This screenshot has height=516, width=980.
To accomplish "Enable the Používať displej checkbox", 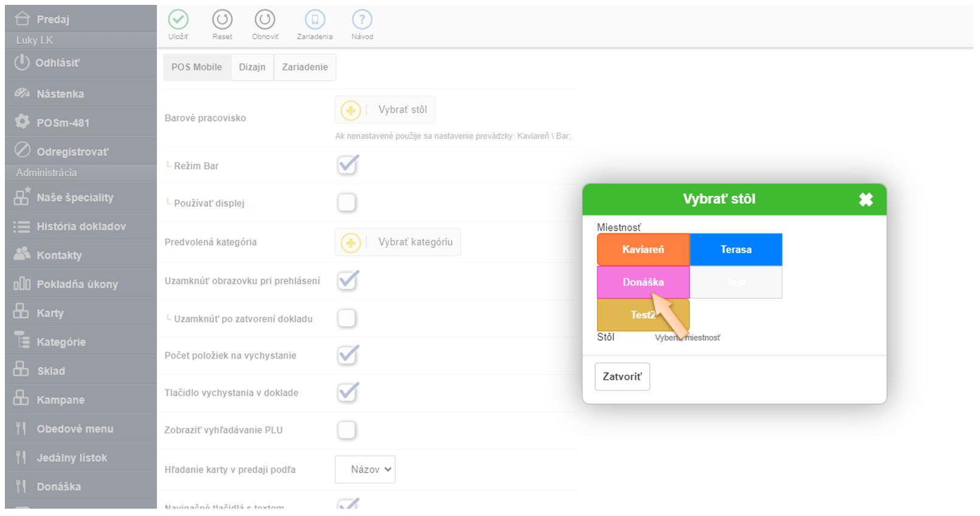I will 347,203.
